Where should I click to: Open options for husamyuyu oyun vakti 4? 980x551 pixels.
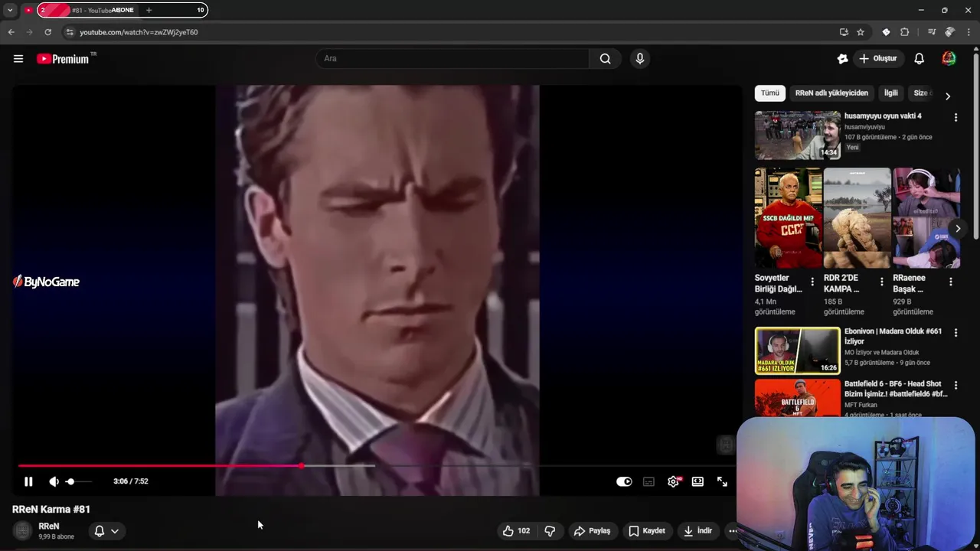coord(955,118)
